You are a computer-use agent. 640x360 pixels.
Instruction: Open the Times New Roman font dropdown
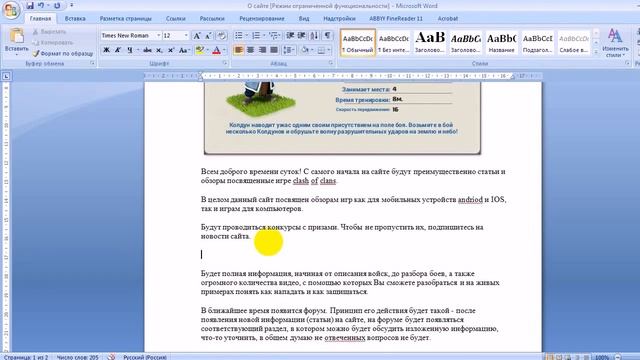pyautogui.click(x=158, y=36)
